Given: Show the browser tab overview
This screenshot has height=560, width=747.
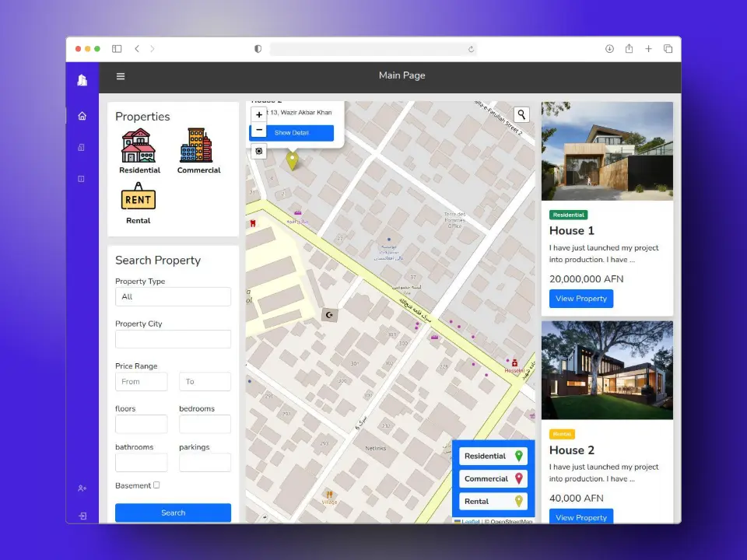Looking at the screenshot, I should coord(668,48).
